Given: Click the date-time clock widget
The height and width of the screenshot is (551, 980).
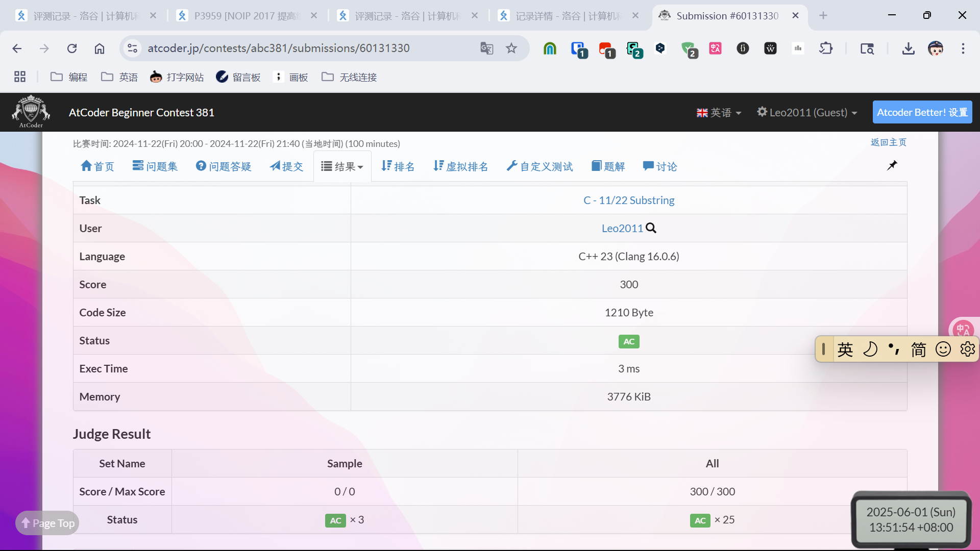Looking at the screenshot, I should [911, 519].
